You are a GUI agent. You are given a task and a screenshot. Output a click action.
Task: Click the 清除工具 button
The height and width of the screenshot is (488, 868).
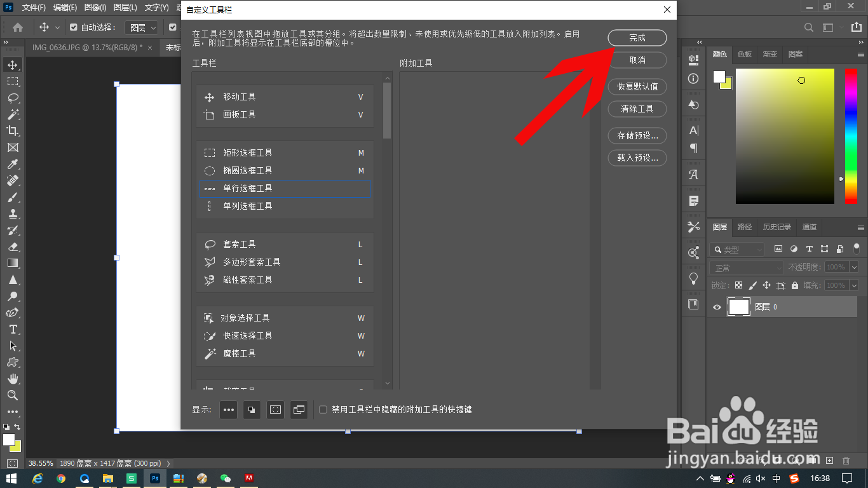(x=637, y=109)
